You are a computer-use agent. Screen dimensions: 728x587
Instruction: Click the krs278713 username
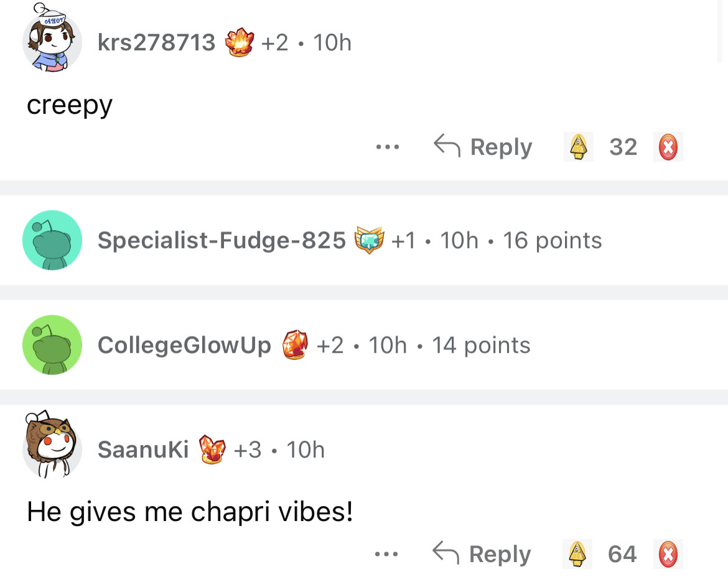pyautogui.click(x=156, y=43)
